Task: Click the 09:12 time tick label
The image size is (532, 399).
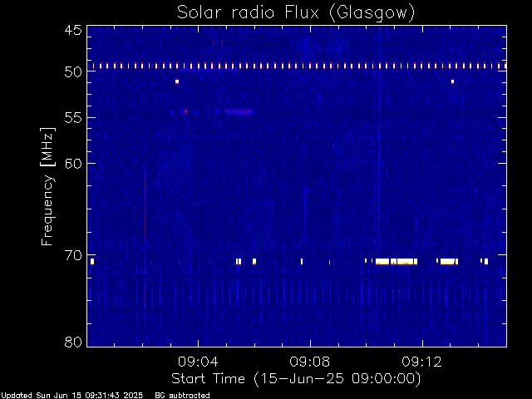Action: (x=422, y=362)
